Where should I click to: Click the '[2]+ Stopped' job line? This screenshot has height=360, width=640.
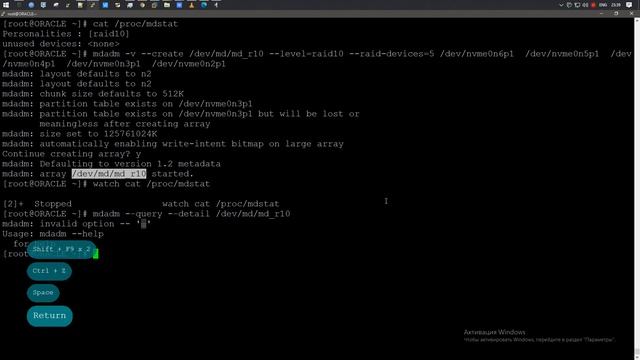141,204
